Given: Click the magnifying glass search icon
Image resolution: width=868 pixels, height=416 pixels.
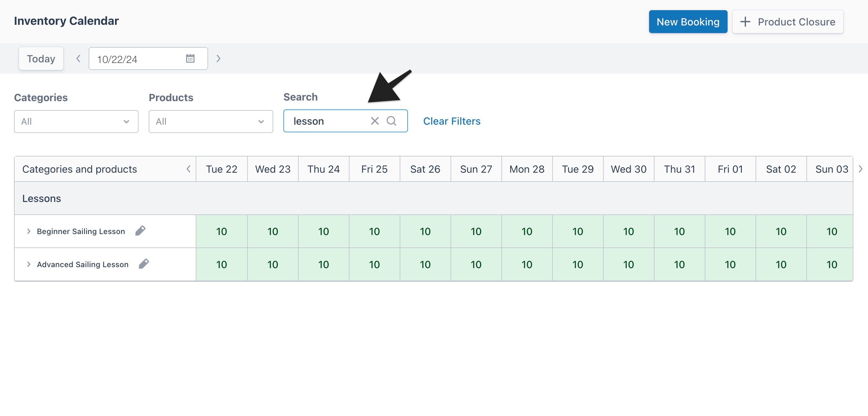Looking at the screenshot, I should pos(391,121).
